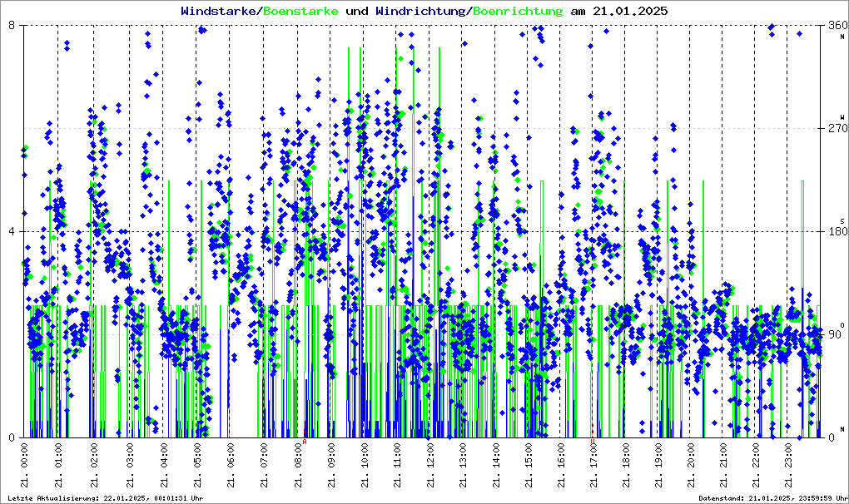This screenshot has width=849, height=504.
Task: Click the compass letter S on right axis
Action: pos(842,220)
